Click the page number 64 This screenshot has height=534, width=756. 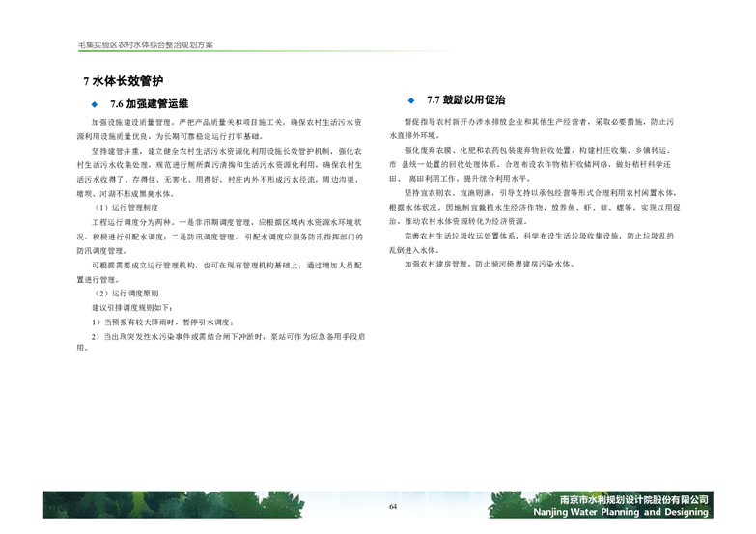[x=393, y=508]
